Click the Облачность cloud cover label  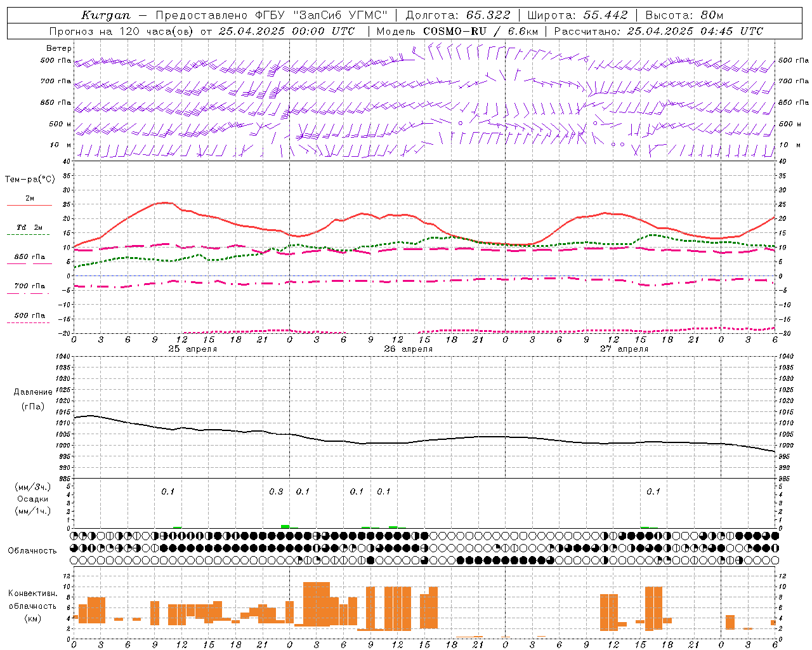point(32,551)
